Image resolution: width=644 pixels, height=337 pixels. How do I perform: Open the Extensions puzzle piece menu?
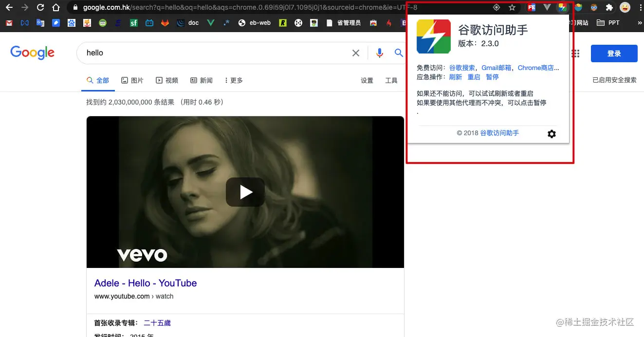pos(609,7)
